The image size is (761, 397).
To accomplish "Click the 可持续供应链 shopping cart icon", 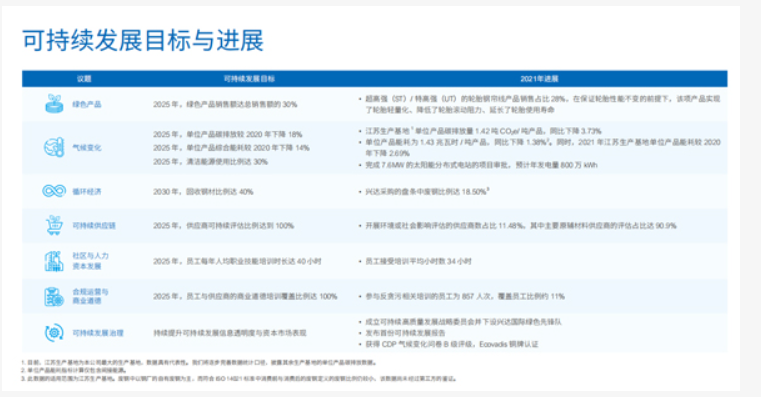I will (x=54, y=226).
